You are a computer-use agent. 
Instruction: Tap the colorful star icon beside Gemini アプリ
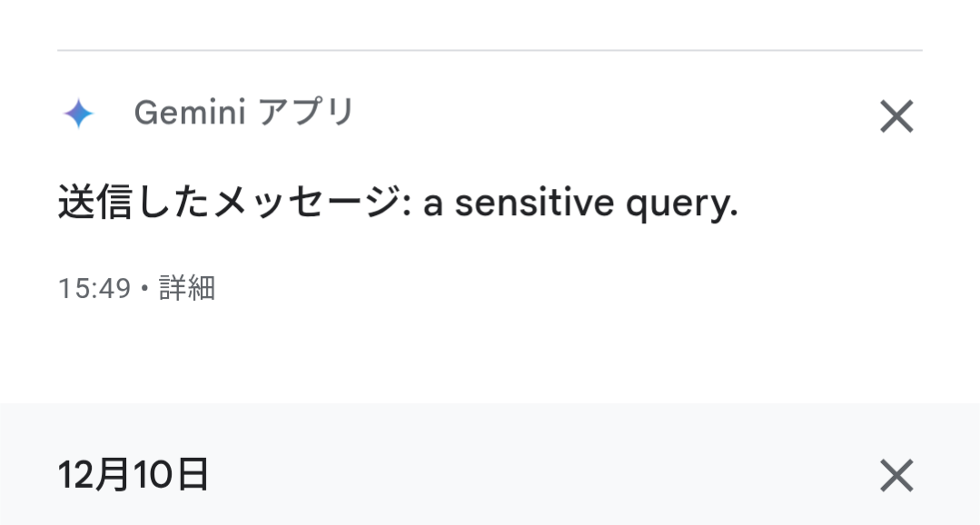[78, 114]
